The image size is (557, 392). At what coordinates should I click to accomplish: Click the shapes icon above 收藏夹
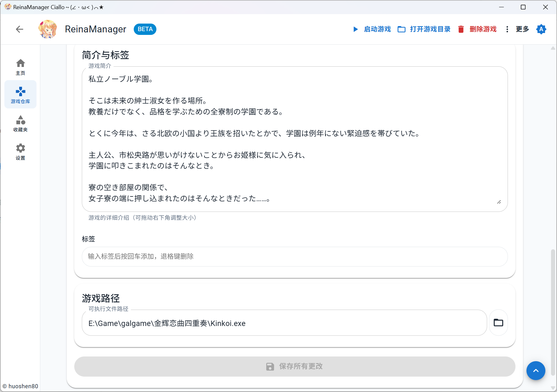point(20,120)
